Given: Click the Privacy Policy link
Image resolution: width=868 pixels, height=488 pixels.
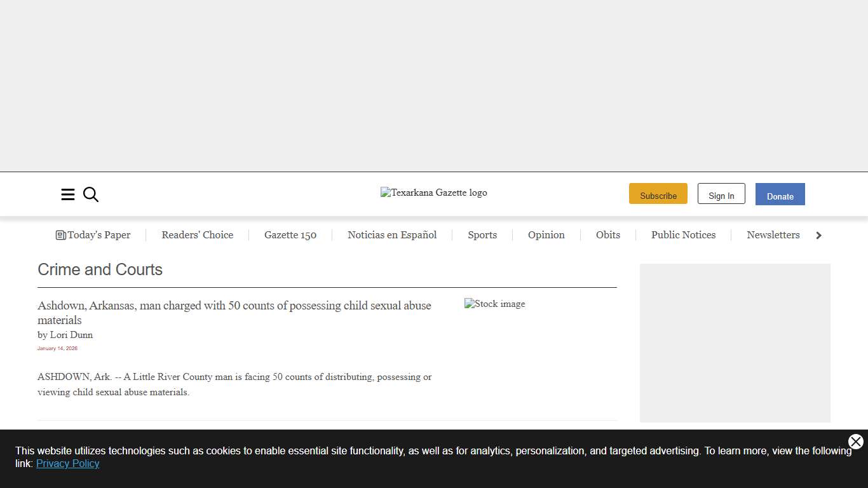Looking at the screenshot, I should coord(67,464).
